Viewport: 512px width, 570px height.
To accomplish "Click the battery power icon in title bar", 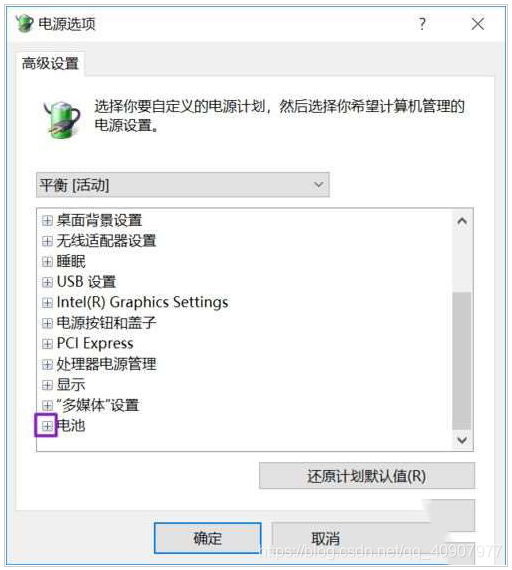I will click(24, 23).
